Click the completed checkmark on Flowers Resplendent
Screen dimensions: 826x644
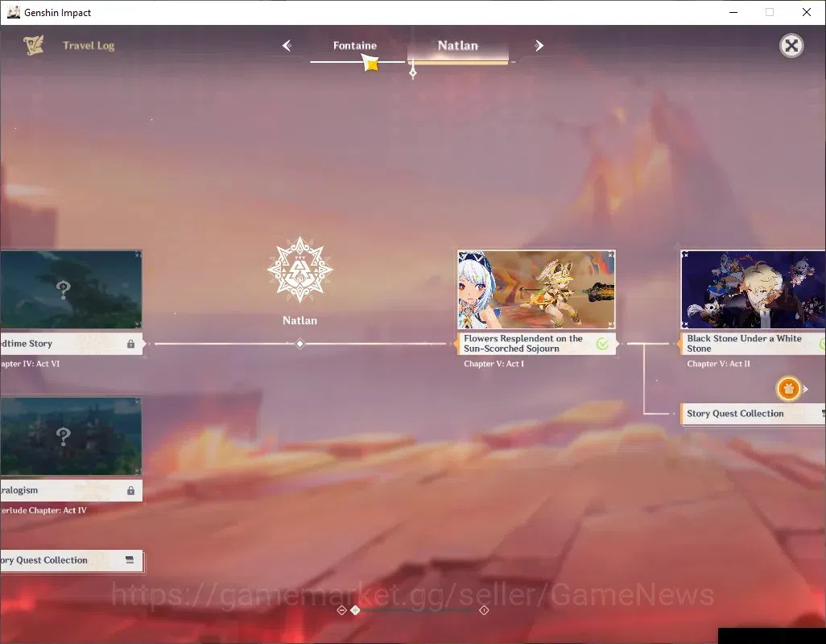(602, 344)
